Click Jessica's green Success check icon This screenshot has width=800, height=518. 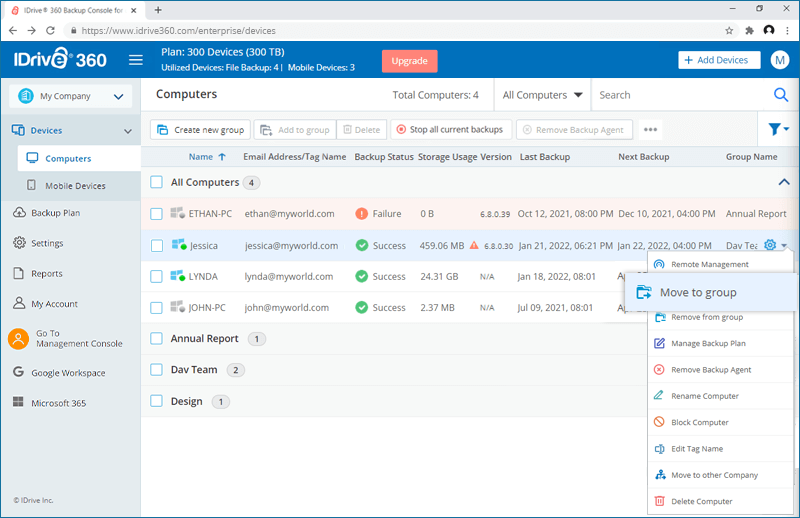pyautogui.click(x=362, y=245)
